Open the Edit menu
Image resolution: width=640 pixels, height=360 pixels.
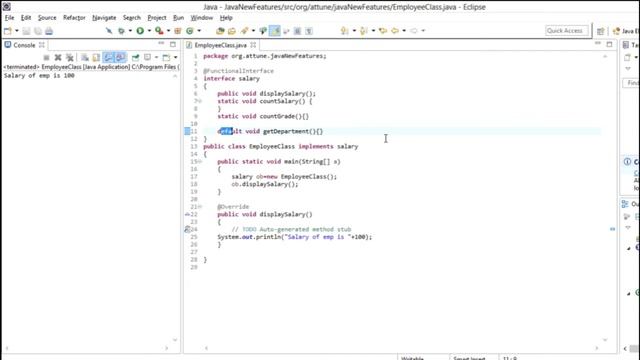tap(26, 18)
